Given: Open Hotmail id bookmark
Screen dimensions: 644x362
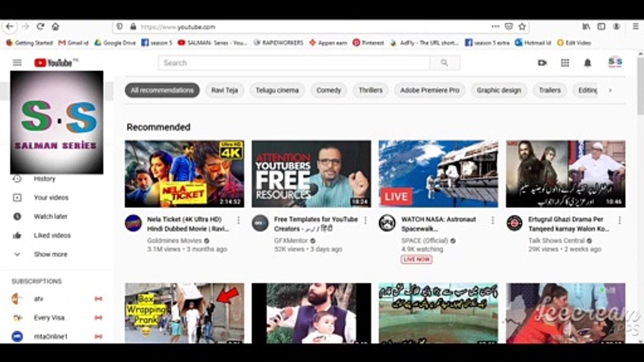Looking at the screenshot, I should tap(533, 43).
